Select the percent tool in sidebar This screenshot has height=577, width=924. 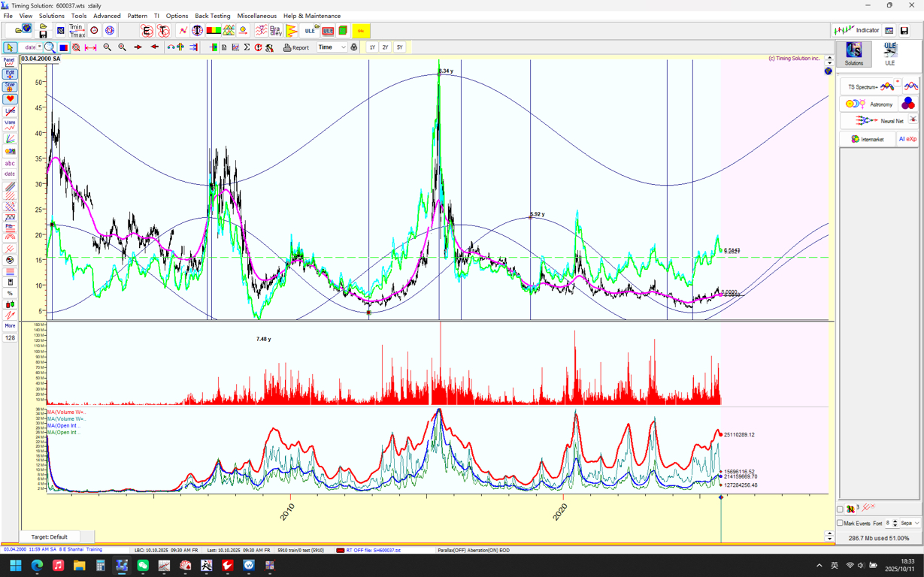pyautogui.click(x=10, y=293)
